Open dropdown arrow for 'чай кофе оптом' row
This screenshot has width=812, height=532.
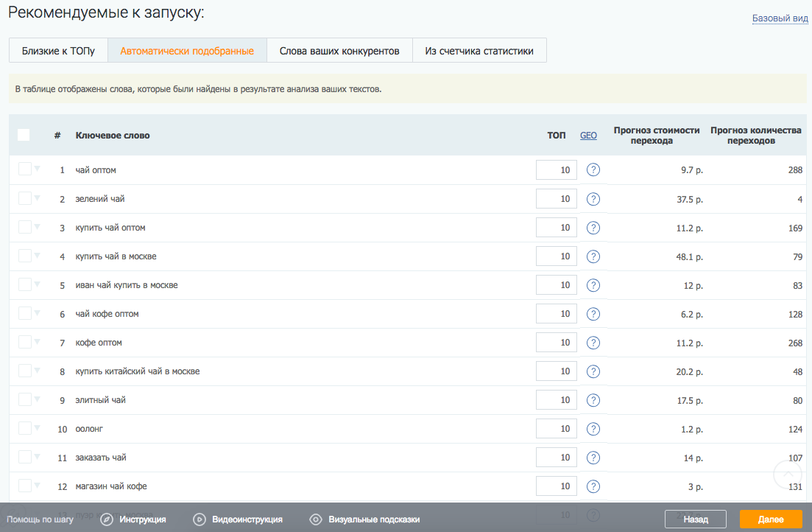[37, 313]
